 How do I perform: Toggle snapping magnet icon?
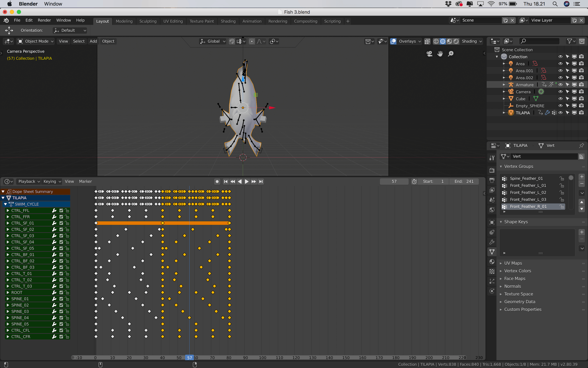click(x=232, y=41)
